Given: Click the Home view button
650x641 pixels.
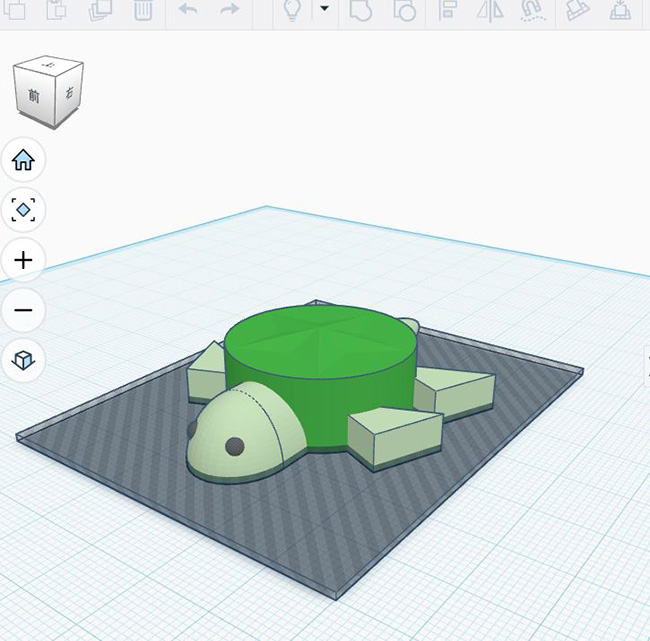Looking at the screenshot, I should point(23,160).
